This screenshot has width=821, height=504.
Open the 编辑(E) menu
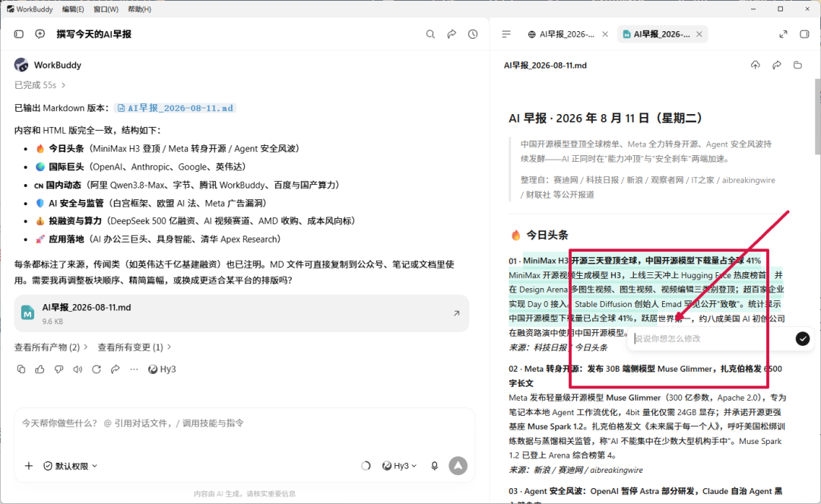pyautogui.click(x=73, y=9)
